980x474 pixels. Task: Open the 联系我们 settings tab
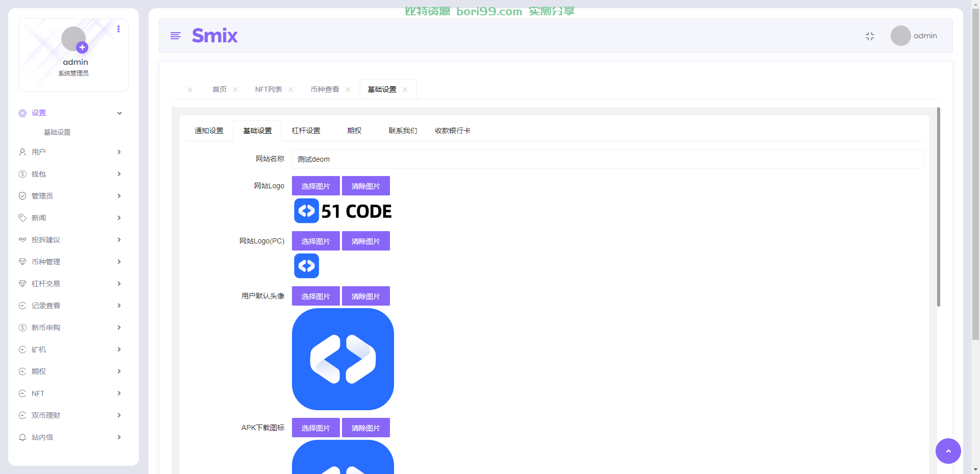pos(403,131)
